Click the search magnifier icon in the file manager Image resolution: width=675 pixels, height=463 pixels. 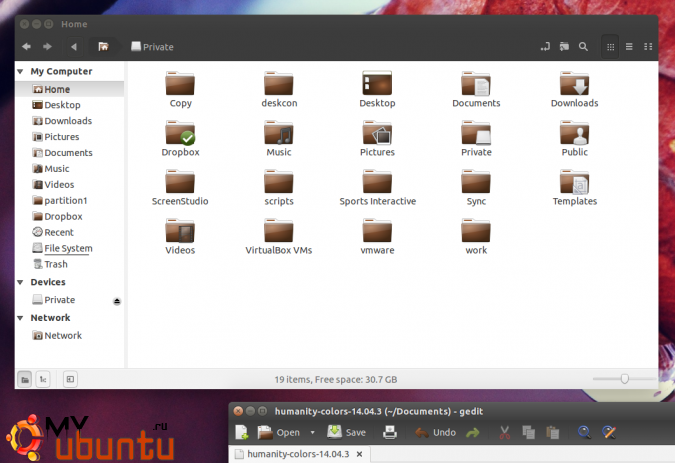[x=583, y=46]
